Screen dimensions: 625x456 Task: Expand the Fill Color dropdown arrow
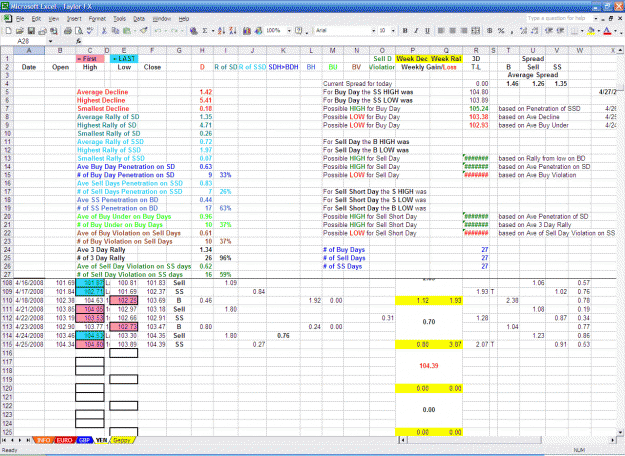599,31
